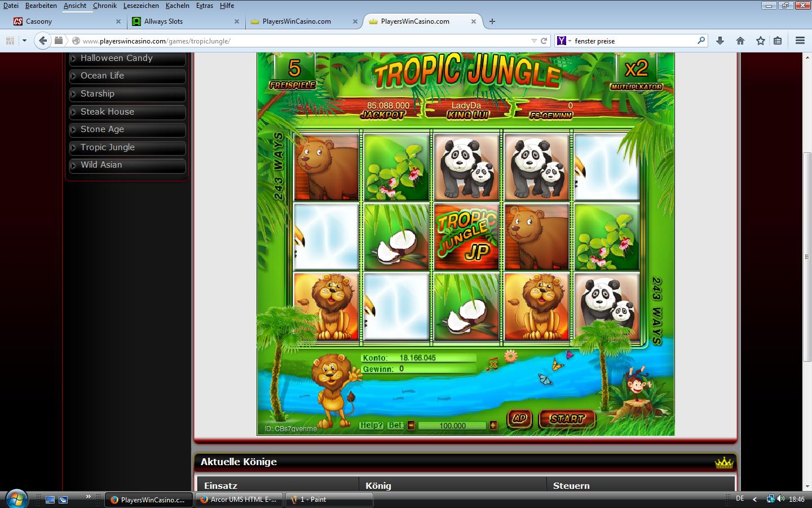
Task: Open the Bearbeiten menu
Action: [x=41, y=6]
